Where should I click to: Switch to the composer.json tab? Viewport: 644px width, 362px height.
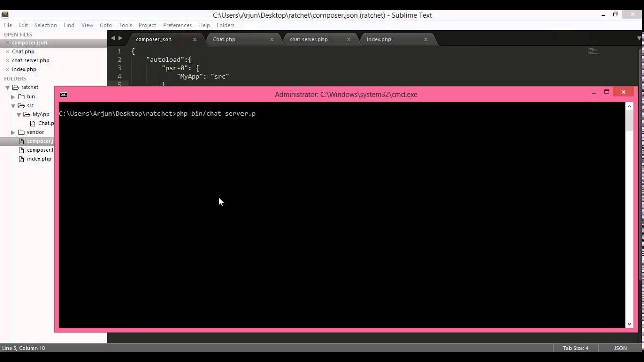pyautogui.click(x=153, y=39)
